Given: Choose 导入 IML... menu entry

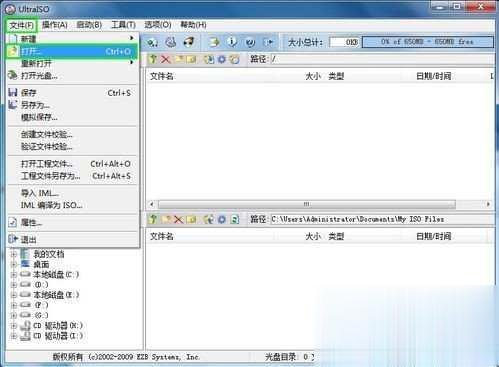Looking at the screenshot, I should coord(72,193).
